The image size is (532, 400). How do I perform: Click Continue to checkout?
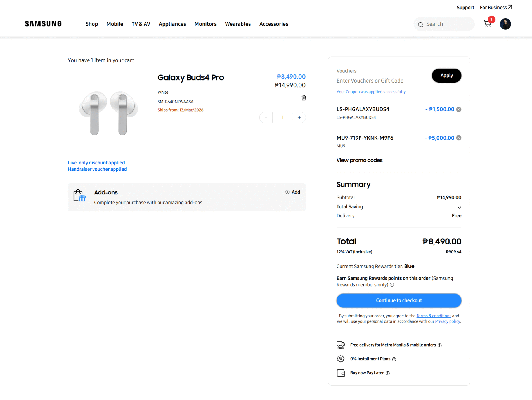tap(399, 300)
